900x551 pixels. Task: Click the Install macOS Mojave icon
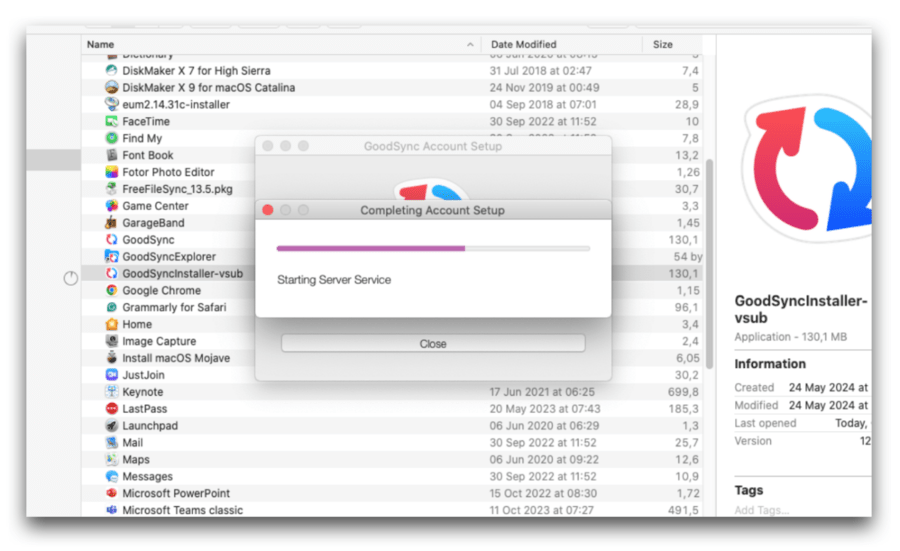click(x=111, y=358)
